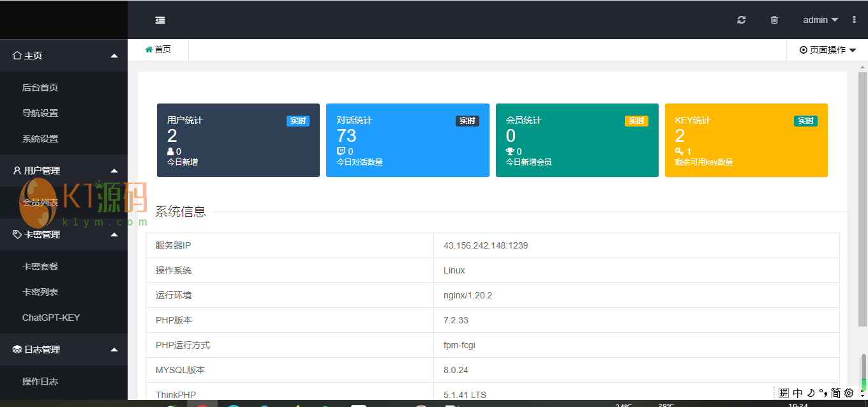Click the chat icon under 对话统计
Image resolution: width=868 pixels, height=407 pixels.
pyautogui.click(x=341, y=151)
